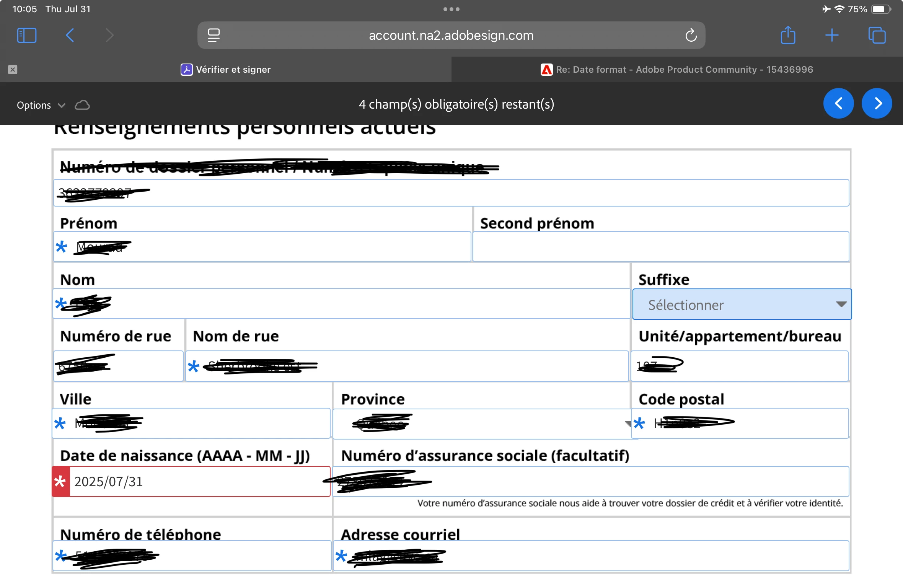The height and width of the screenshot is (588, 903).
Task: Open the Suffixe Sélectionner dropdown
Action: [x=742, y=305]
